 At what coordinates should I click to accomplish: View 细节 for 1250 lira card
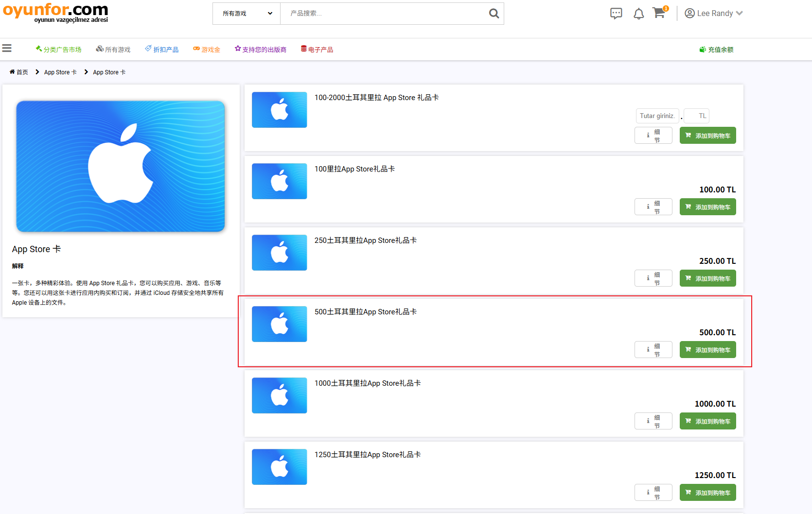point(653,493)
